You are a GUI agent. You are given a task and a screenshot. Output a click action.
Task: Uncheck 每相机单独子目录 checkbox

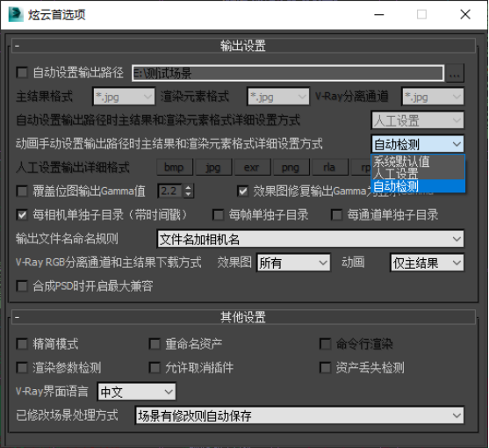(22, 214)
